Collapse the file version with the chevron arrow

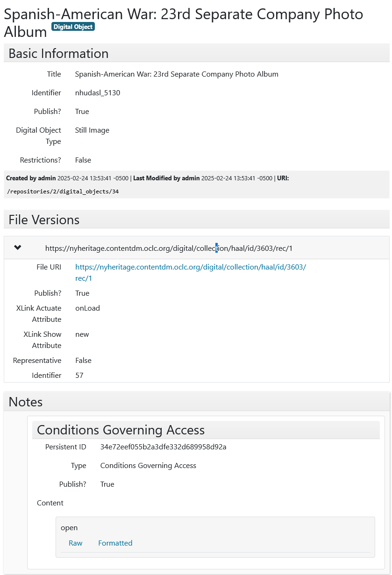17,248
